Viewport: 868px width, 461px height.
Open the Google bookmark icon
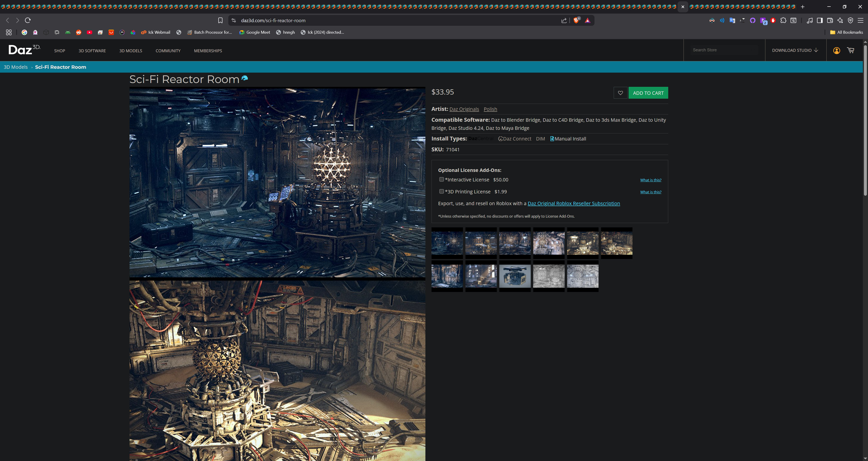[x=24, y=32]
